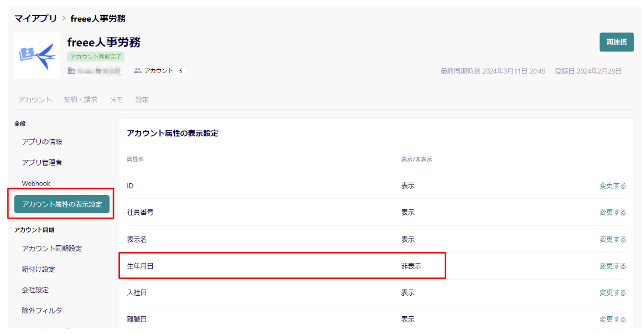Open 紐付け設定 sidebar item
Viewport: 644px width, 335px height.
tap(39, 269)
